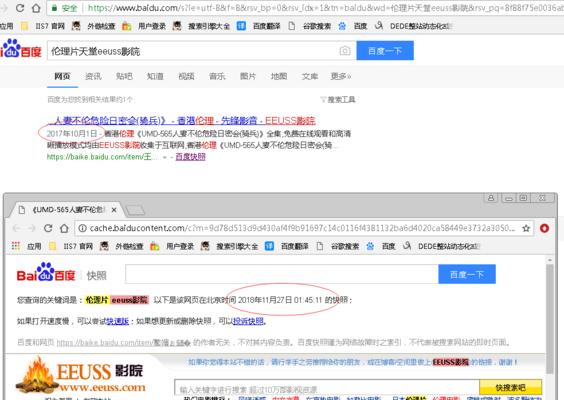The height and width of the screenshot is (400, 564).
Task: Switch to the 视频 search tab
Action: tap(186, 76)
